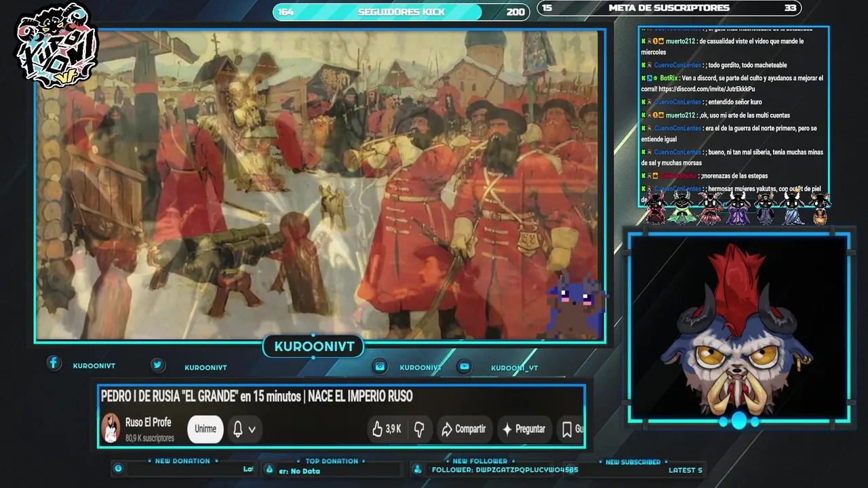Image resolution: width=868 pixels, height=488 pixels.
Task: Click CuervoConLentes on the 'entendido señor kuro' message
Action: [677, 102]
